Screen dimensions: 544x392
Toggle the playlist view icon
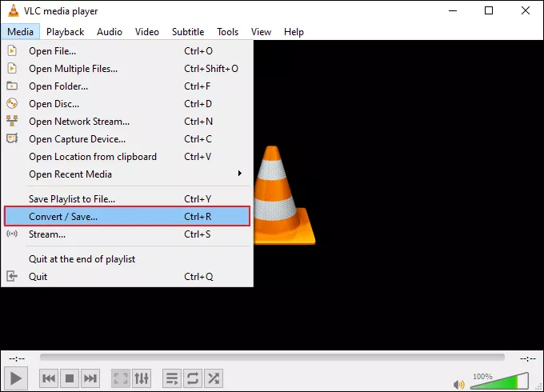point(172,378)
